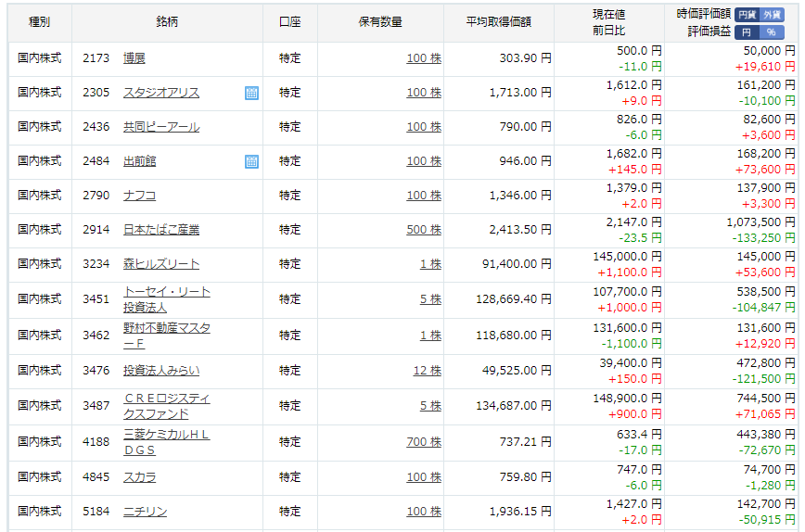Click the 1 株 quantity for 野村不動産マスターF
Image resolution: width=805 pixels, height=532 pixels.
click(430, 336)
